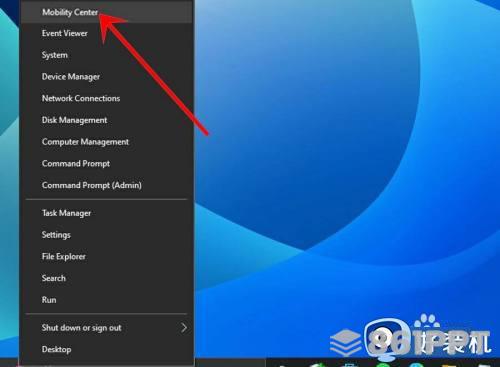Open Network Connections
Image resolution: width=500 pixels, height=367 pixels.
[x=107, y=98]
